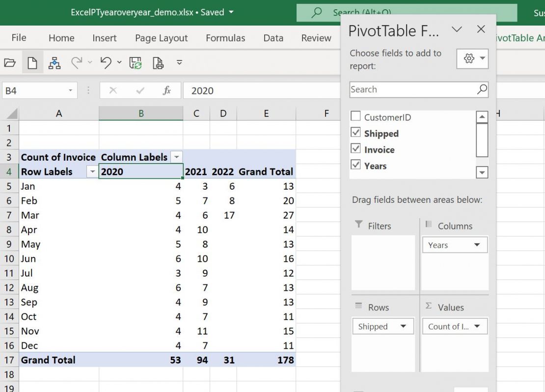545x392 pixels.
Task: Click the search magnifier in the fields search box
Action: 482,89
